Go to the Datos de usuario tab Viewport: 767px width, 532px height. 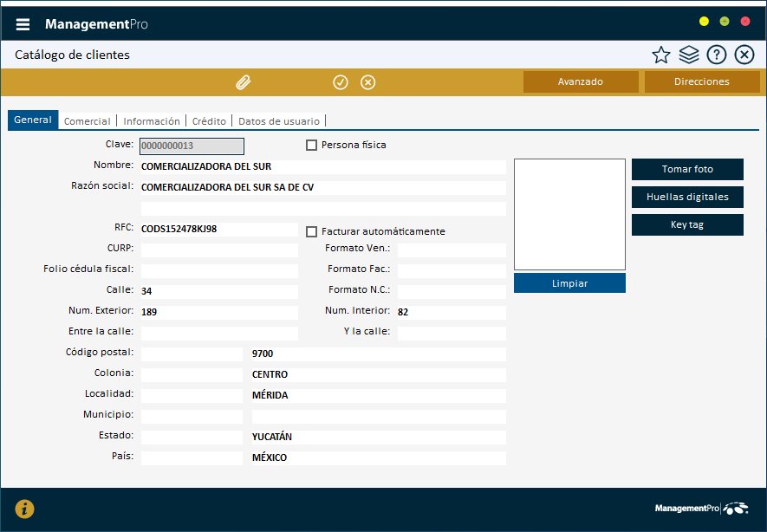279,121
